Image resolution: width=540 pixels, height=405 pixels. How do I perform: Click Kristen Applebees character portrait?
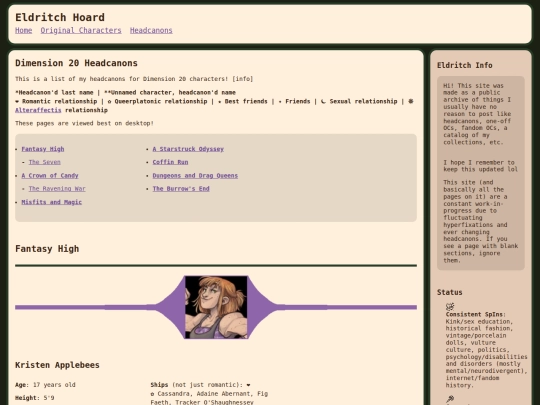point(216,307)
